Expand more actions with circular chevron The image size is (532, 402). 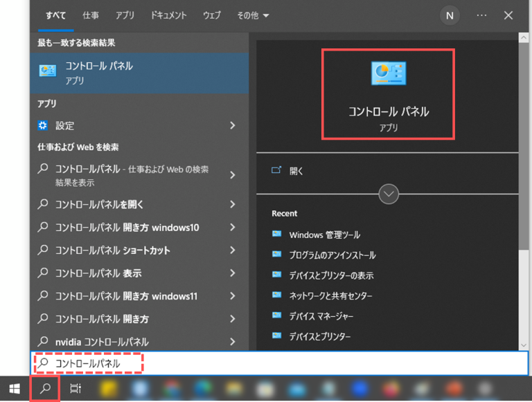pos(389,194)
